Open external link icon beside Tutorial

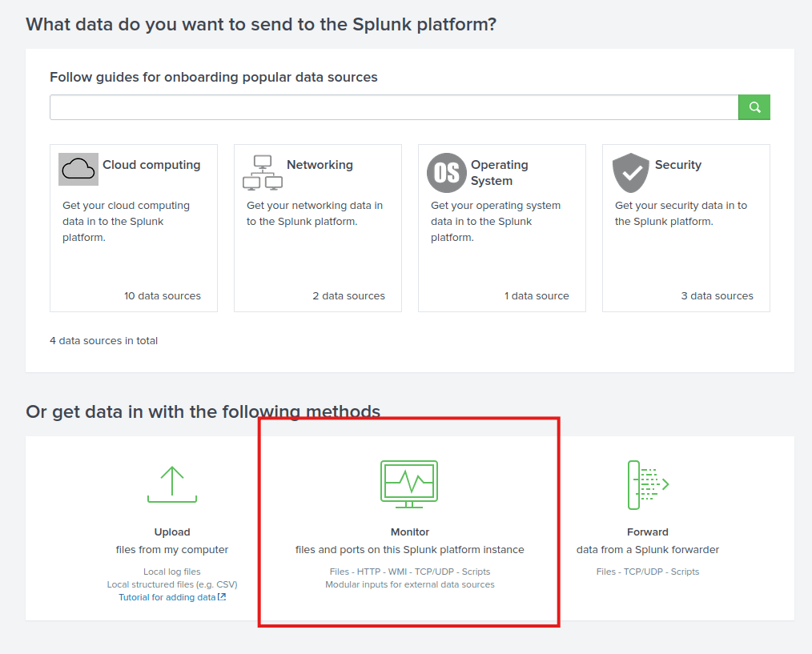222,597
